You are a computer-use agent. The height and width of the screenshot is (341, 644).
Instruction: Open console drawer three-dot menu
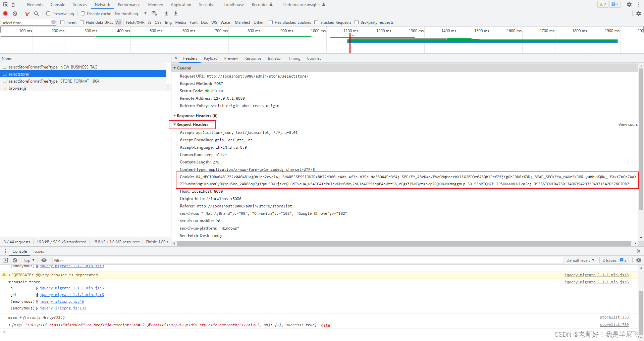point(5,251)
